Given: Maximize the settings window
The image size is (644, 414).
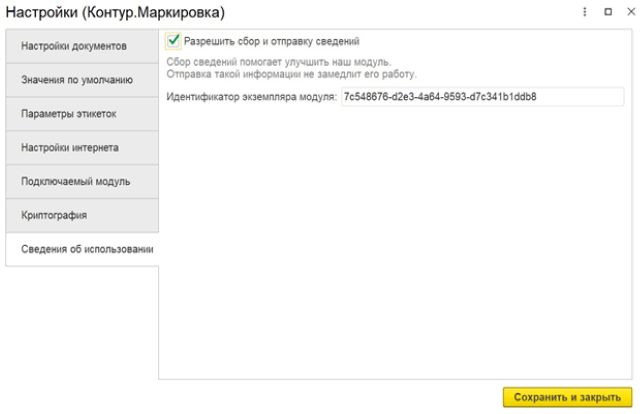Looking at the screenshot, I should click(x=608, y=12).
